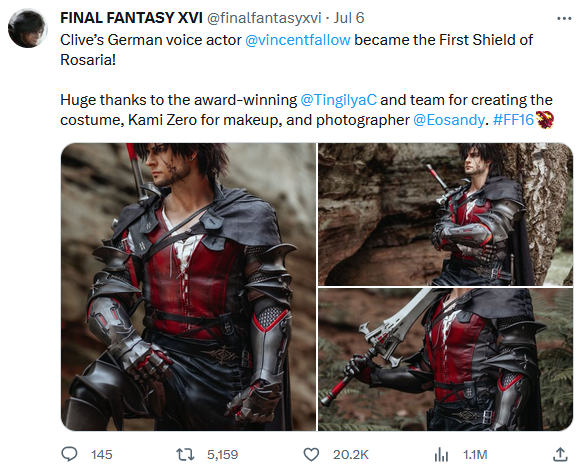
Task: Click the share upload icon
Action: point(560,454)
